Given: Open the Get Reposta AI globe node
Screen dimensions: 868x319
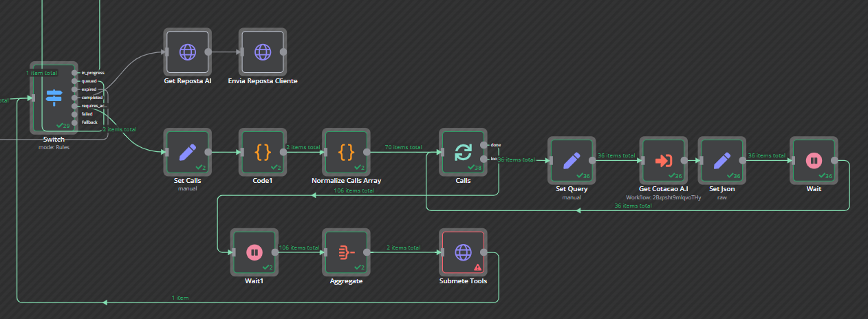Looking at the screenshot, I should 187,52.
